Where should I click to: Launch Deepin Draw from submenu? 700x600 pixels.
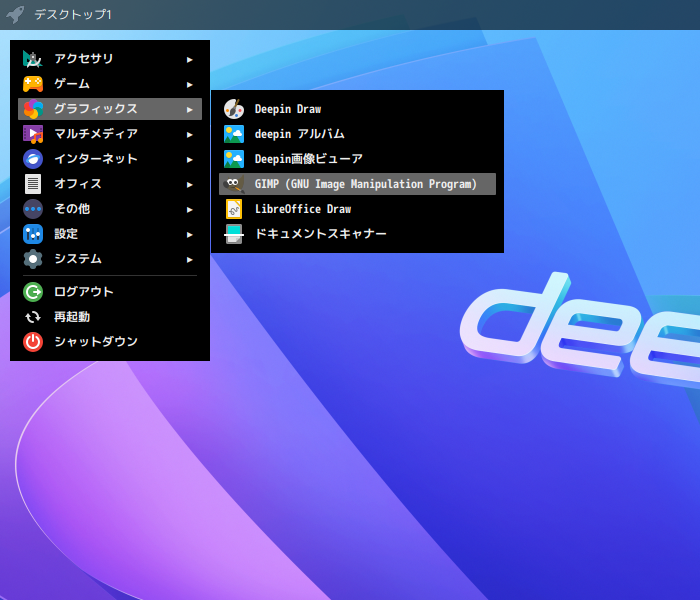(x=357, y=109)
